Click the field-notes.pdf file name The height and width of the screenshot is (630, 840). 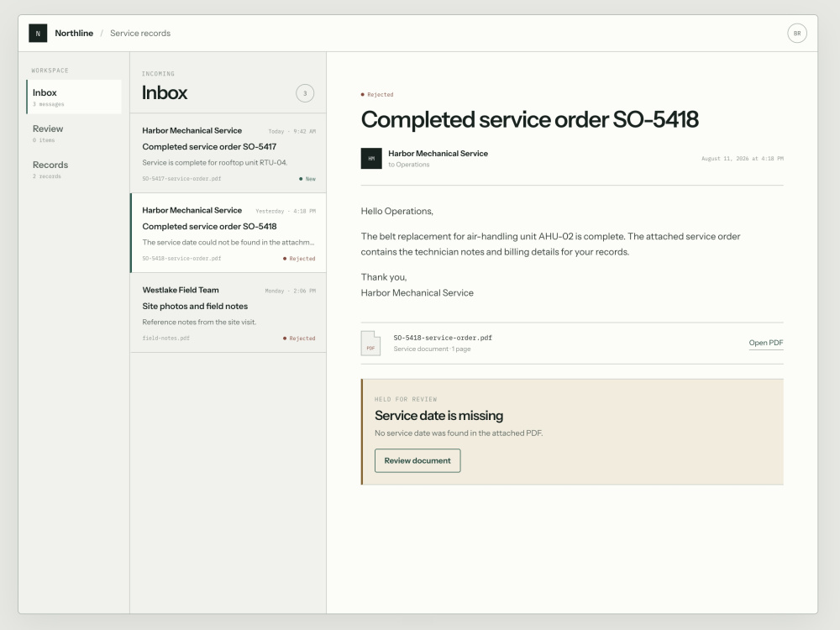(166, 339)
